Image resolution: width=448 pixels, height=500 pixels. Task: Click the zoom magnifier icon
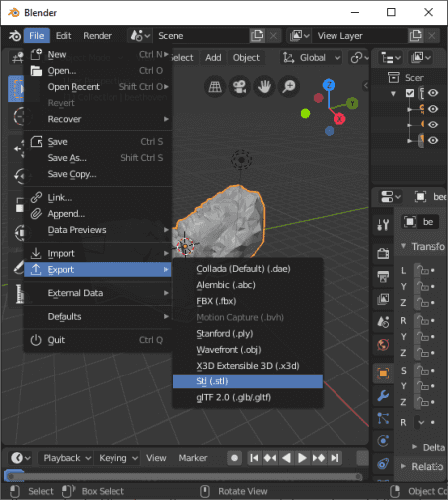[289, 87]
